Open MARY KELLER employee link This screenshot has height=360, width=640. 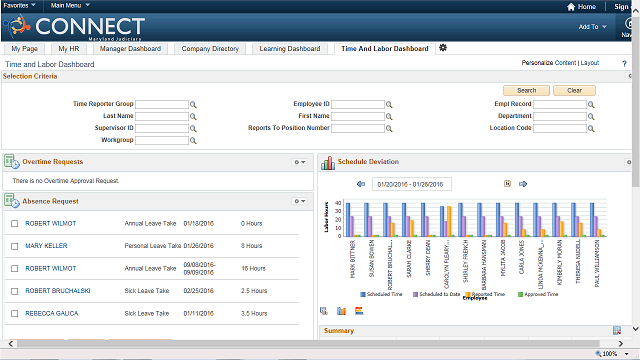pos(46,246)
